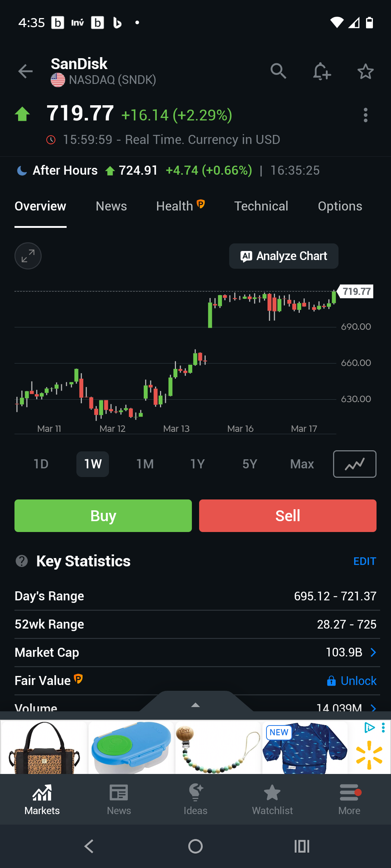Add SanDisk to watchlist with star icon
The width and height of the screenshot is (391, 868).
pyautogui.click(x=365, y=71)
